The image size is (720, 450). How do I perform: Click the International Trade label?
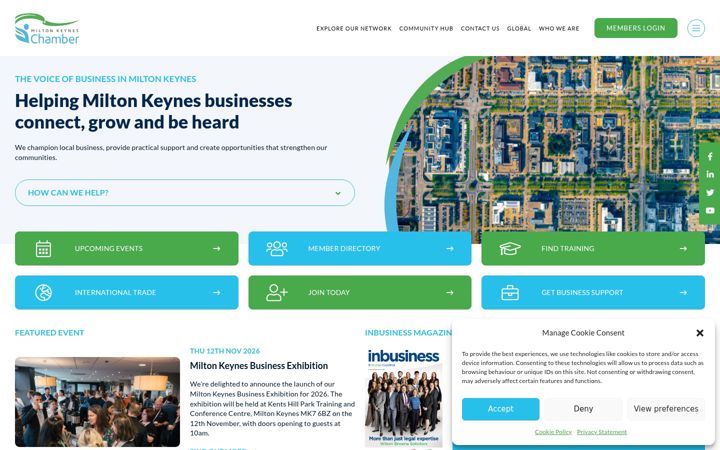115,292
